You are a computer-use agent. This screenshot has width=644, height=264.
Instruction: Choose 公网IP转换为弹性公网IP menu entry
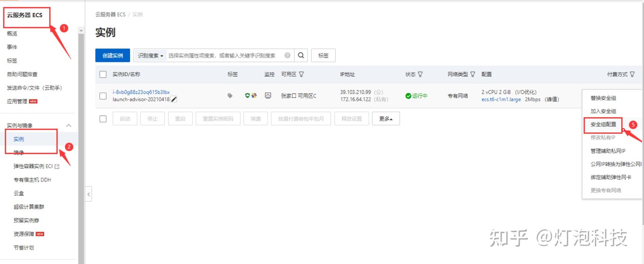[616, 164]
